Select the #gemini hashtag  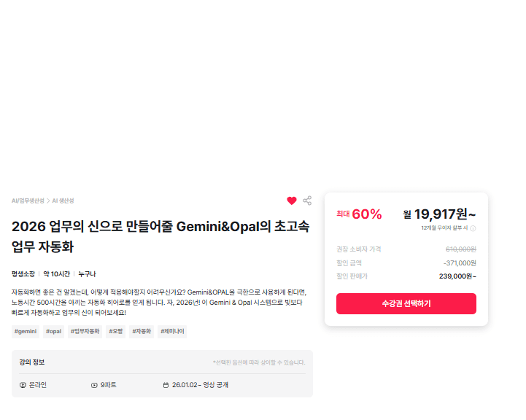click(26, 332)
